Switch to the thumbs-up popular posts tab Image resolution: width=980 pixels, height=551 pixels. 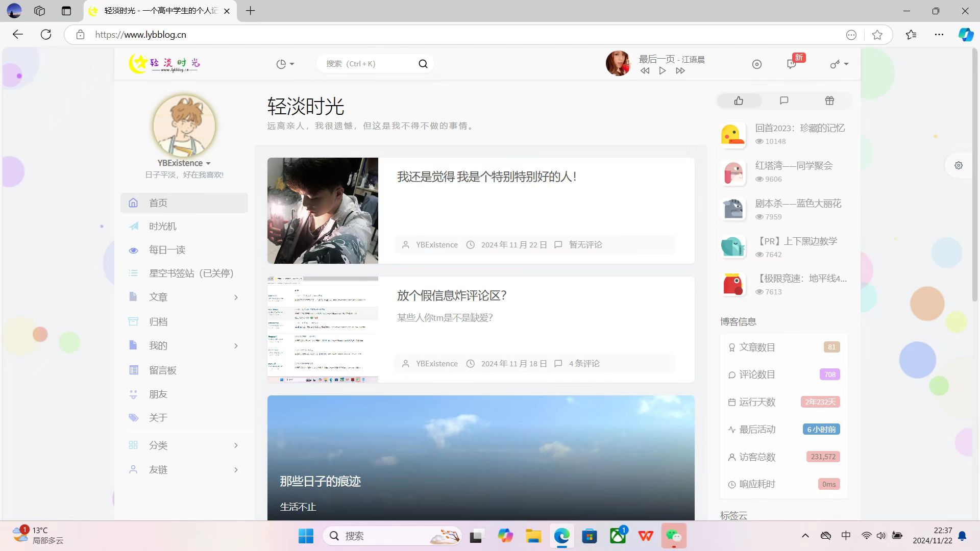739,101
